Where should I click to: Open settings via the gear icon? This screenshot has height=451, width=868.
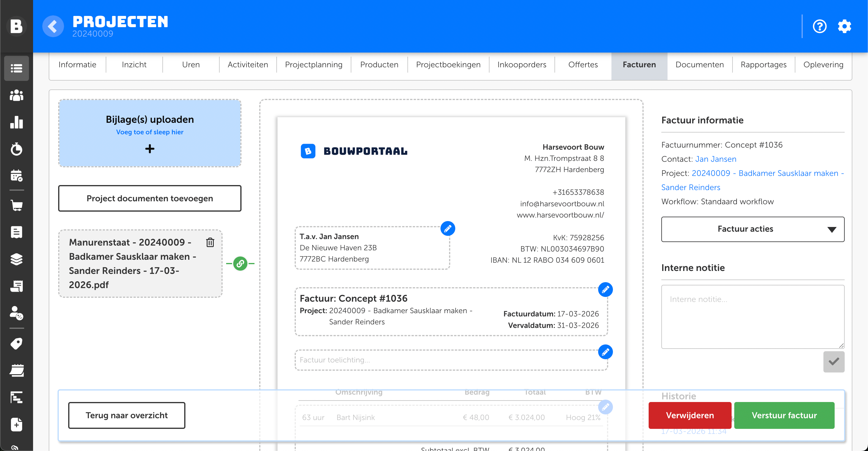point(844,26)
